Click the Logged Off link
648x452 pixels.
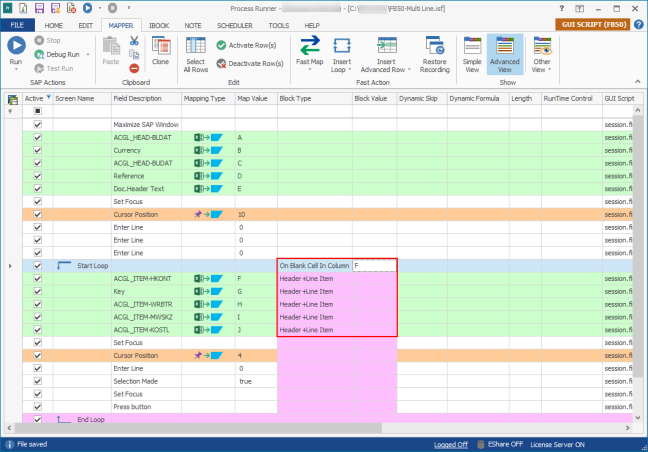[x=450, y=445]
